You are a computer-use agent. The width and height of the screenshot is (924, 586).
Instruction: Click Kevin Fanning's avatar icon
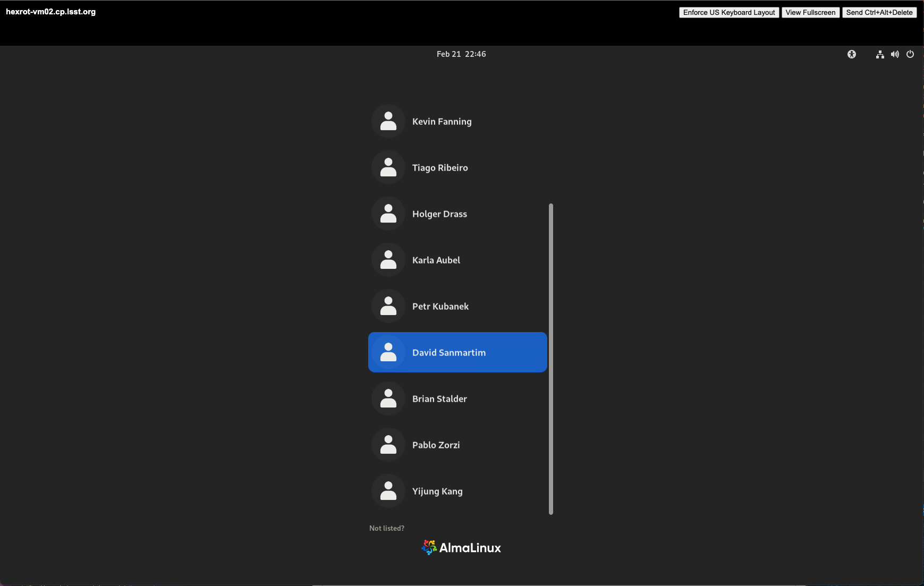tap(388, 121)
